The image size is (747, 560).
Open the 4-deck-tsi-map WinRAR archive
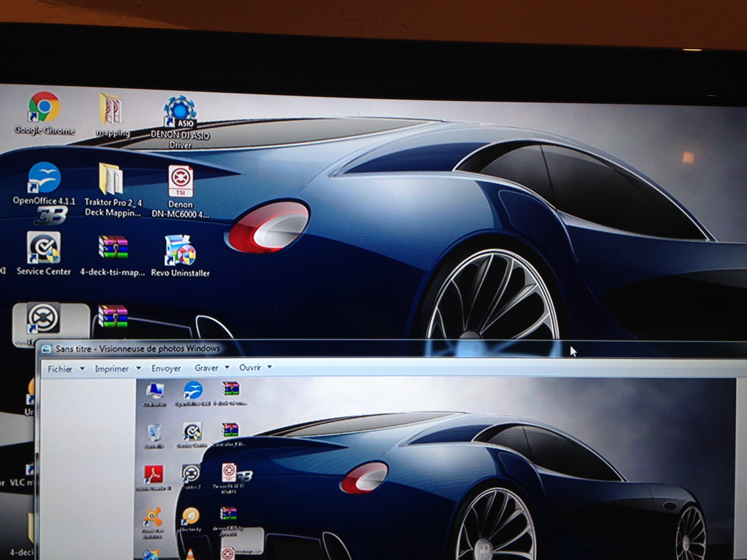click(x=113, y=248)
